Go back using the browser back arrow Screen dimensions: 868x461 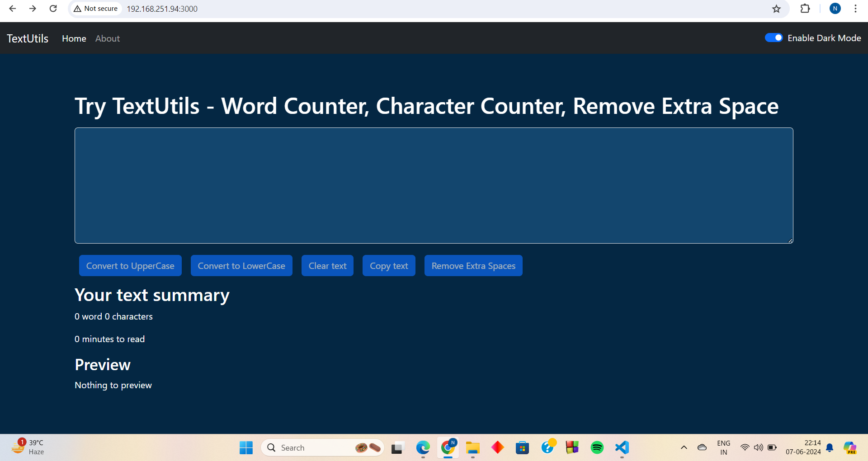point(13,9)
